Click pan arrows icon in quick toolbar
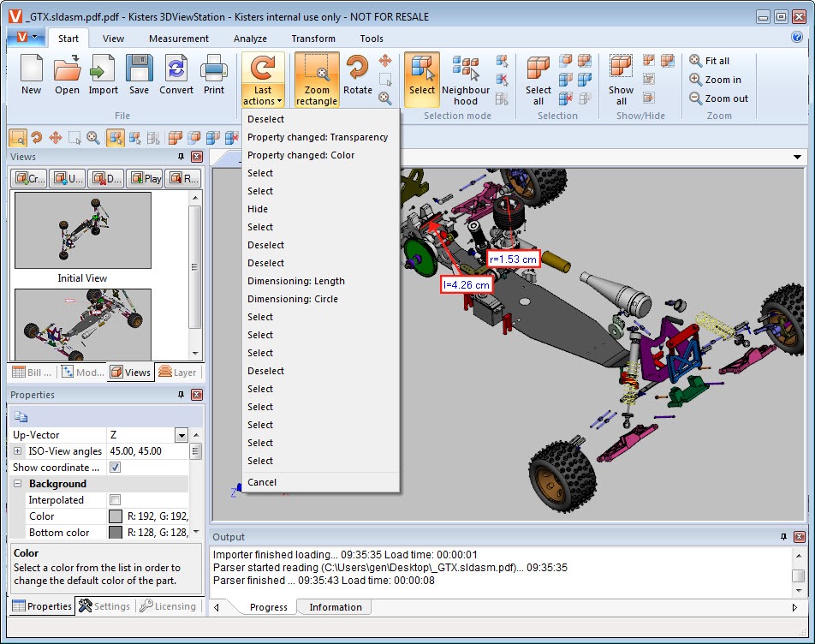 (x=55, y=138)
